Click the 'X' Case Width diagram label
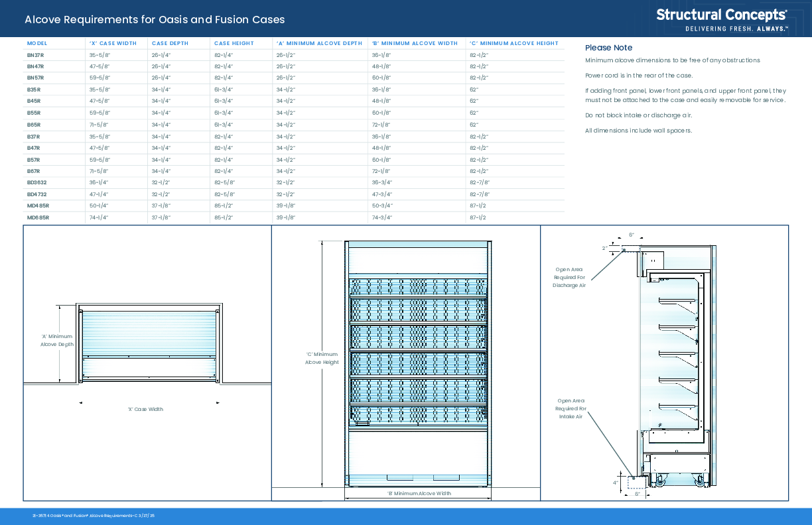Viewport: 812px width, 525px height. coord(145,409)
